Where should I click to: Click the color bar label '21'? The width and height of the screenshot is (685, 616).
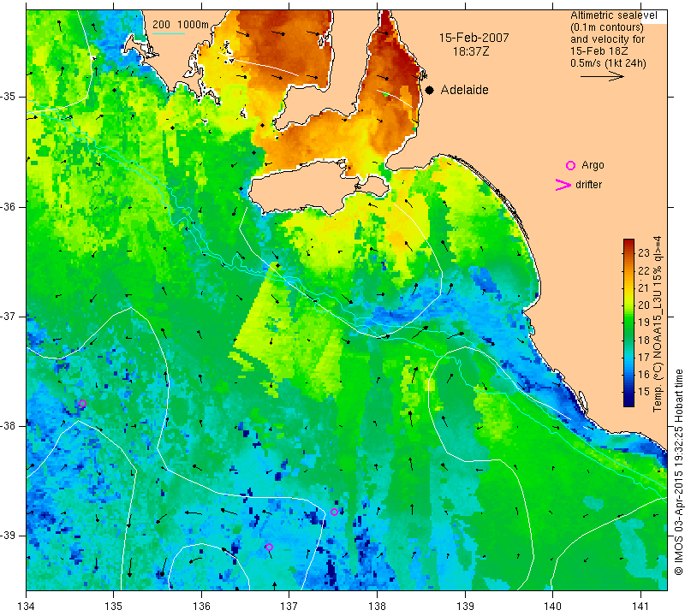pos(644,287)
